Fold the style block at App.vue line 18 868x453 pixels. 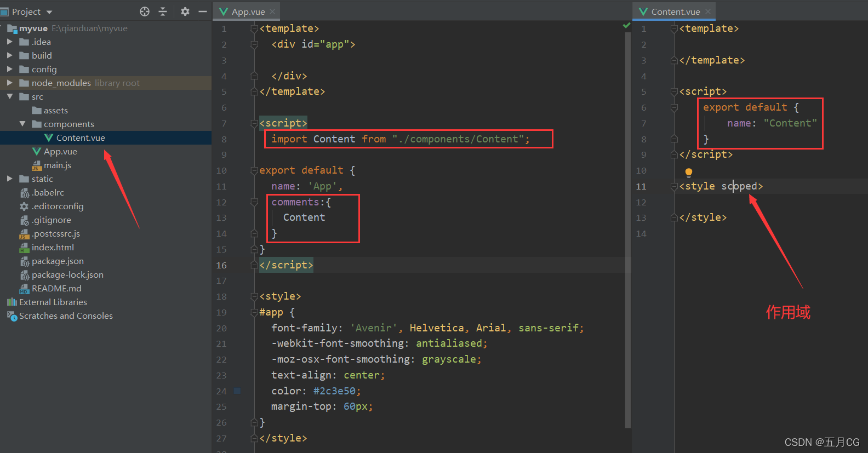[x=254, y=296]
